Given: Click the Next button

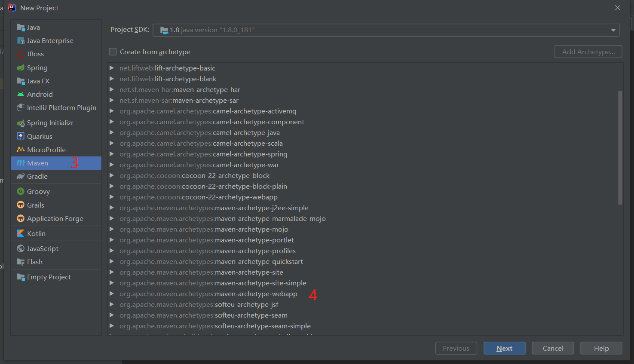Looking at the screenshot, I should 504,348.
